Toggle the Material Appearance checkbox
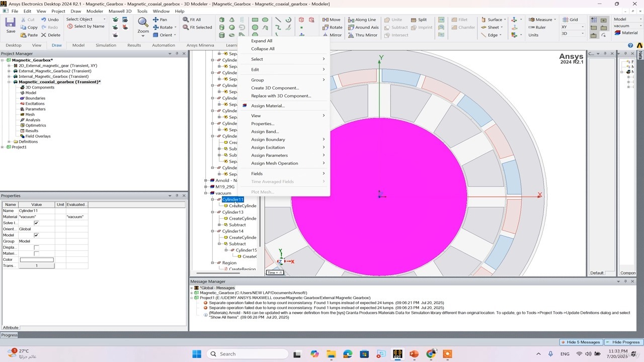The width and height of the screenshot is (644, 362). 36,253
